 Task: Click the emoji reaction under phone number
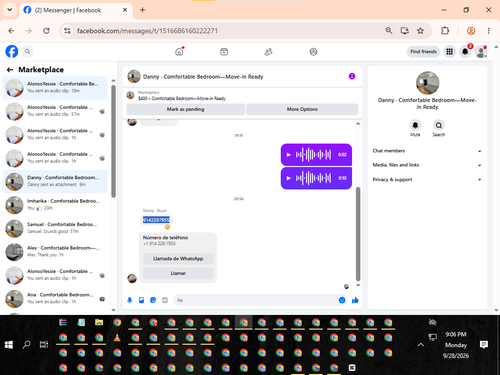[167, 227]
